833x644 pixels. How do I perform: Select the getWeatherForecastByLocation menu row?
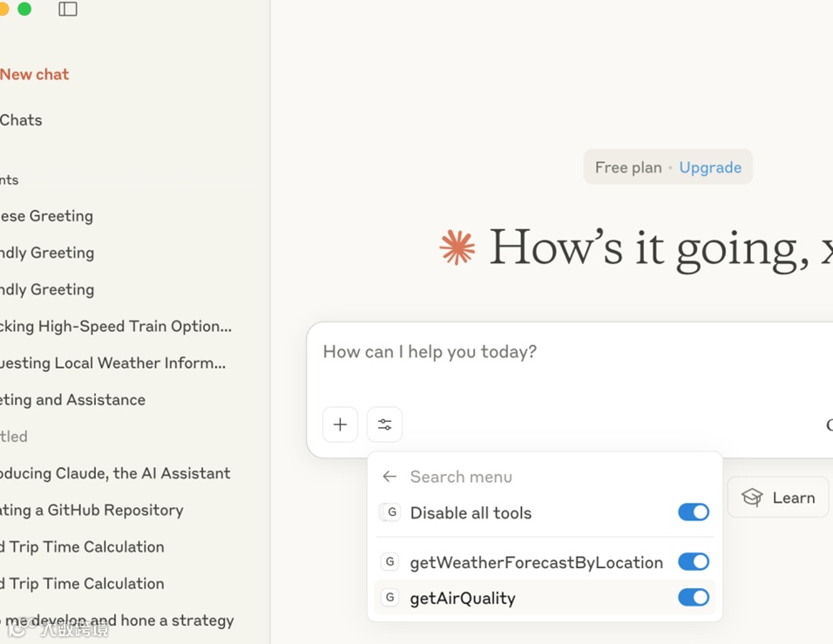tap(545, 561)
